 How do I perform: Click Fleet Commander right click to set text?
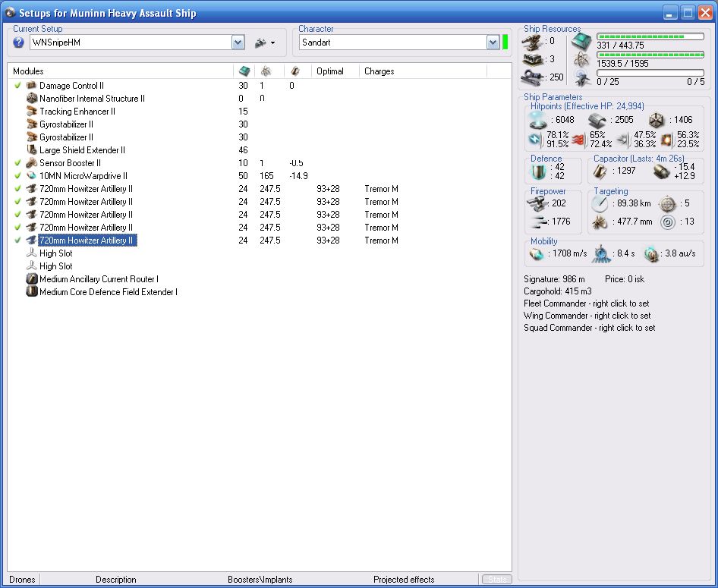click(x=587, y=303)
